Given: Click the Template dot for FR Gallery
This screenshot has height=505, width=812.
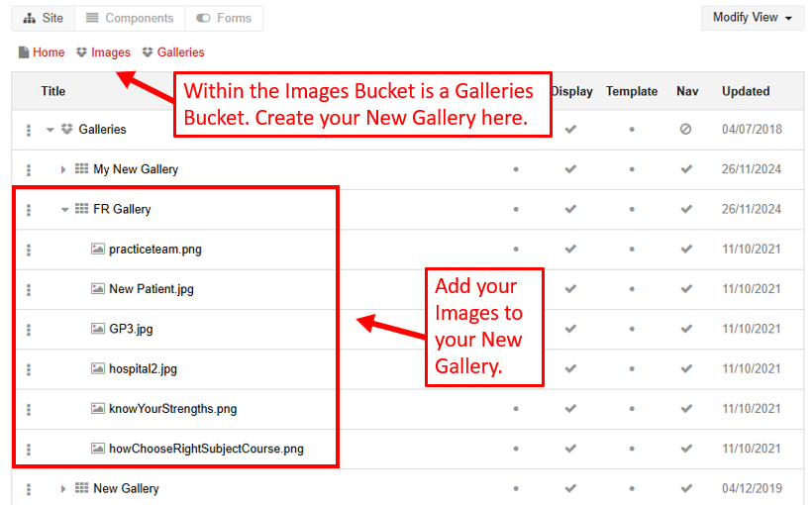Looking at the screenshot, I should [632, 210].
